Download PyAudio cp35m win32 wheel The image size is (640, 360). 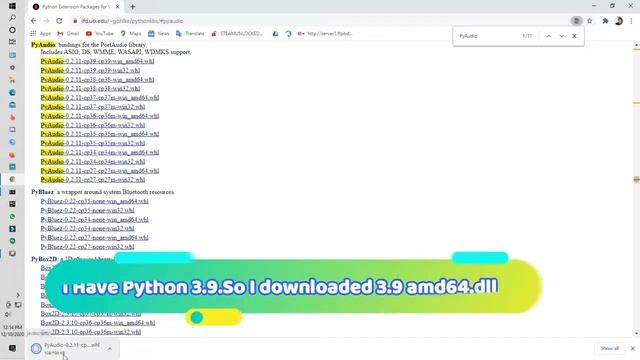(93, 143)
